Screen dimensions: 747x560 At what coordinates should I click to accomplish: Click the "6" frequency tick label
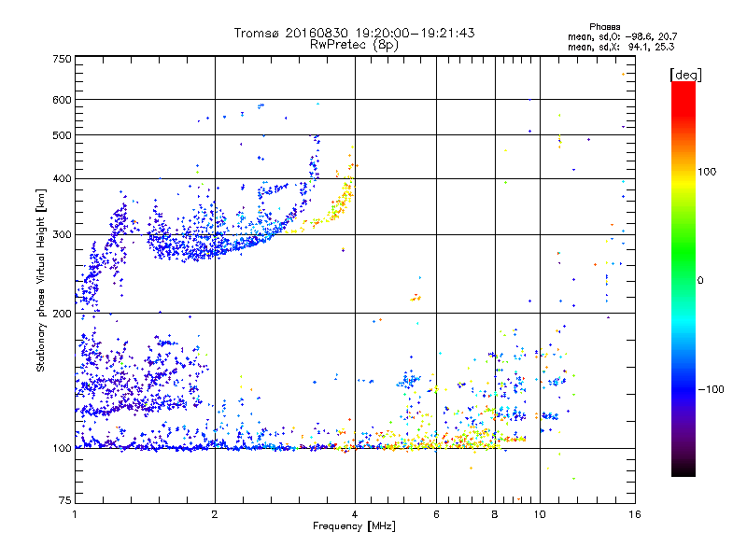pyautogui.click(x=436, y=514)
